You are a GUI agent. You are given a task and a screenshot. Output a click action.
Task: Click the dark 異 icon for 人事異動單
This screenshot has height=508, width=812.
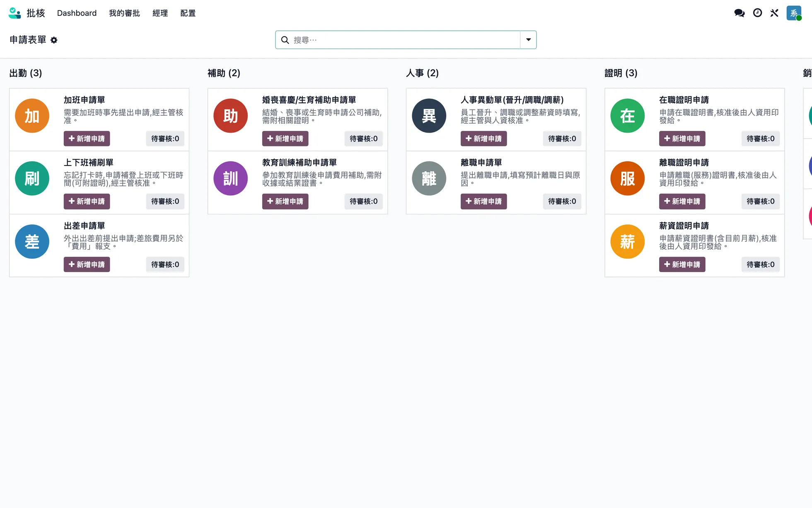click(x=429, y=116)
